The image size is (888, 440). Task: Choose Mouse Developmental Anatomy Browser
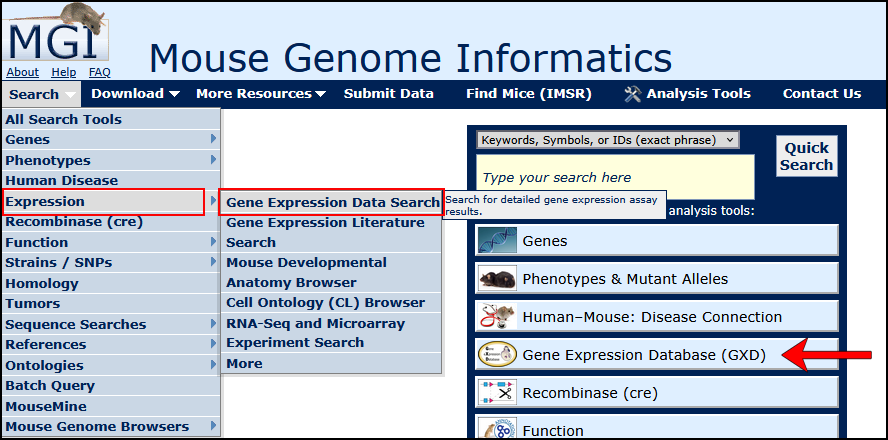click(306, 272)
